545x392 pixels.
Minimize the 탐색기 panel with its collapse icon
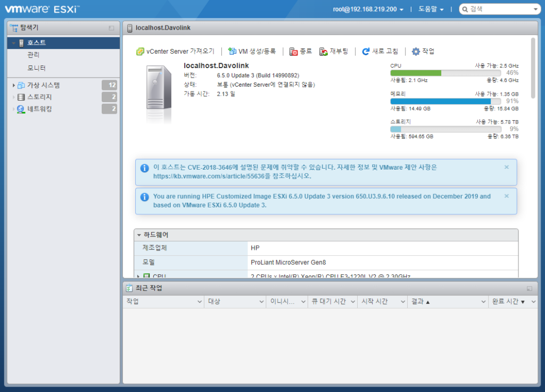point(111,28)
